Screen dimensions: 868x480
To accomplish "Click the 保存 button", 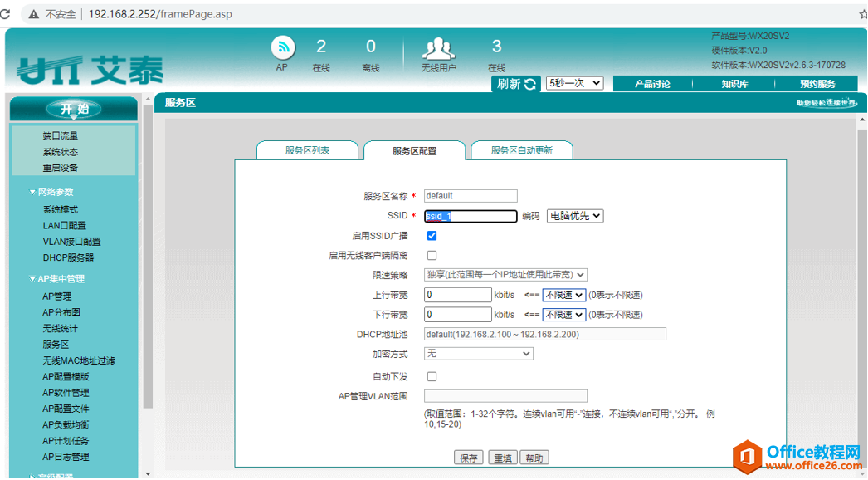I will click(468, 458).
